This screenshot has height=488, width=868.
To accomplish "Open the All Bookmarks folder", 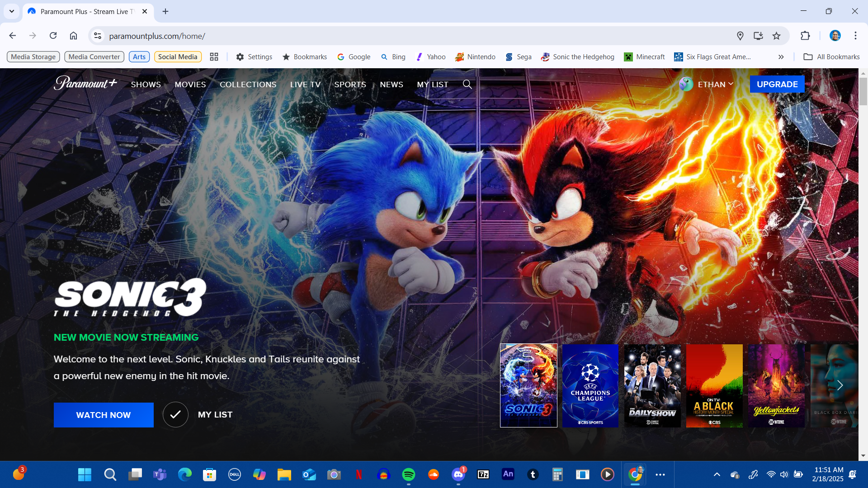I will 831,56.
